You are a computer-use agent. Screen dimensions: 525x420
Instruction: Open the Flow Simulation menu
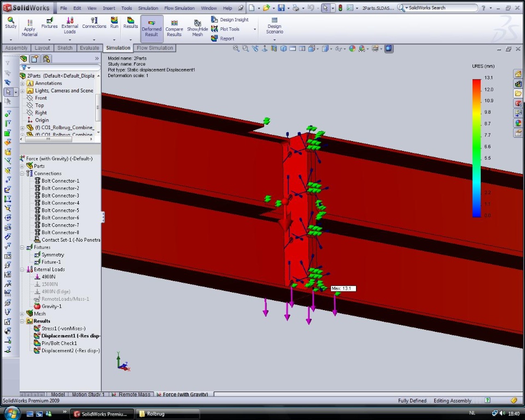[x=179, y=8]
